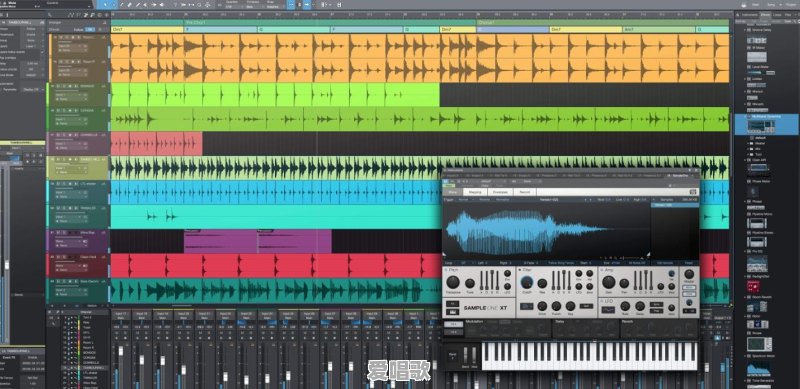
Task: Switch to the Record tab in SampleOne
Action: tap(525, 192)
